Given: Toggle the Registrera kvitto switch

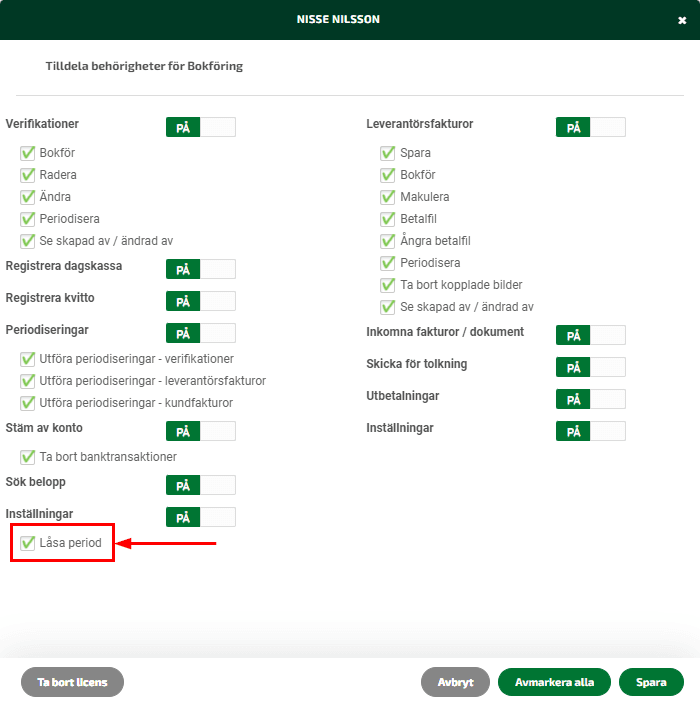Looking at the screenshot, I should [x=201, y=301].
